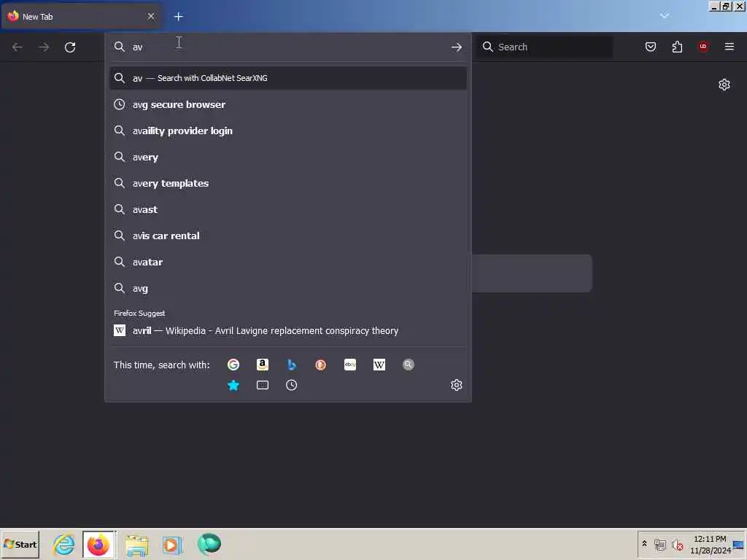Reload the current page
747x560 pixels.
(x=70, y=47)
